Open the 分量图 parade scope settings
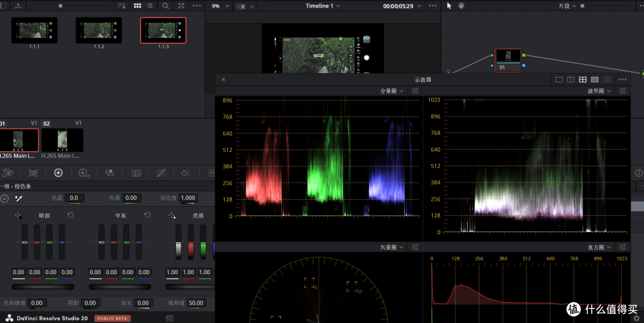Image resolution: width=644 pixels, height=323 pixels. (415, 91)
